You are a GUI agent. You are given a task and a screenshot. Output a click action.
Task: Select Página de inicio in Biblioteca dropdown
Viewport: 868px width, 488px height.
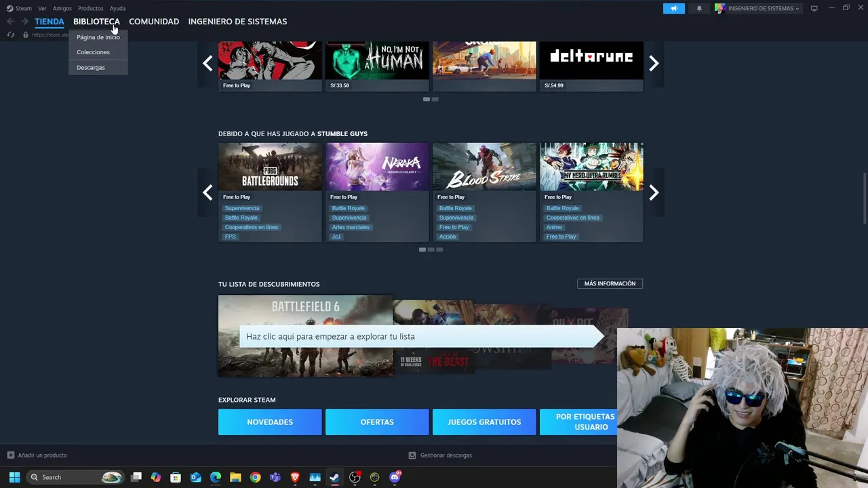[98, 37]
